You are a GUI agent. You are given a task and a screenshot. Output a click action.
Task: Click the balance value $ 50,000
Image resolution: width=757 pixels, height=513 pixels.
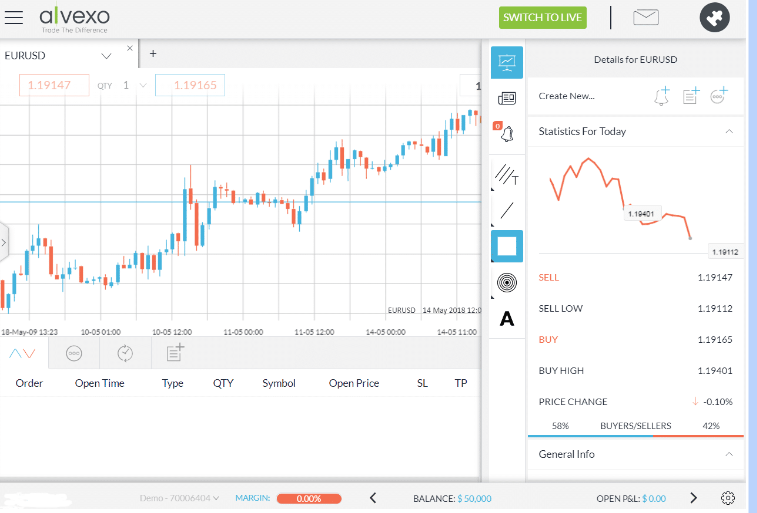[474, 499]
